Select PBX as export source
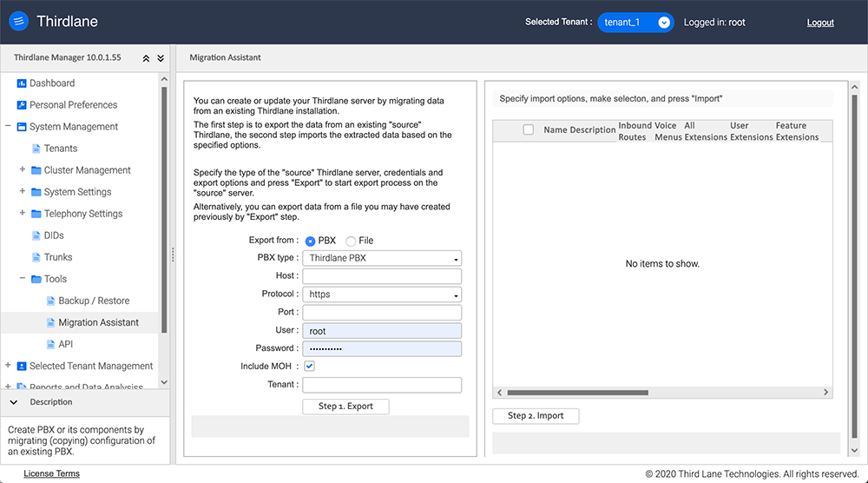 [x=310, y=241]
